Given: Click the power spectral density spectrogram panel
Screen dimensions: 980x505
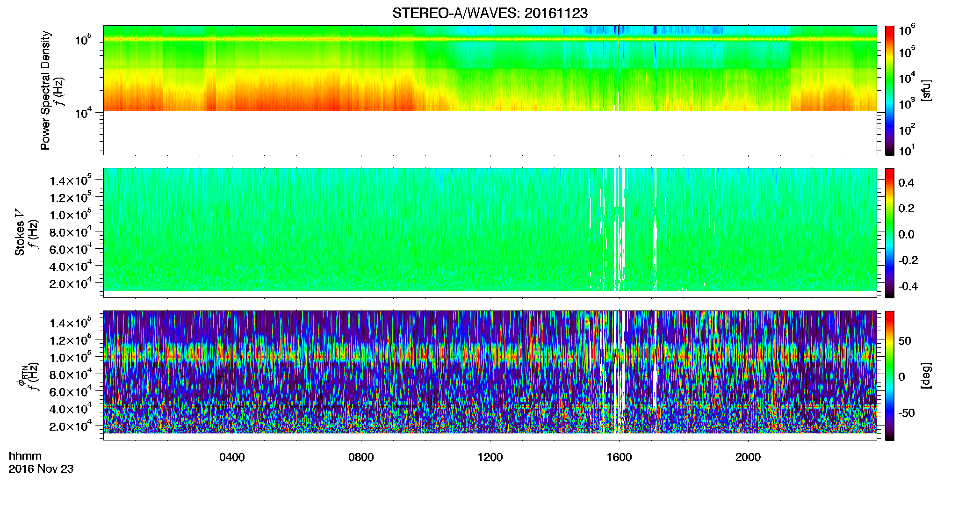Looking at the screenshot, I should pyautogui.click(x=490, y=90).
